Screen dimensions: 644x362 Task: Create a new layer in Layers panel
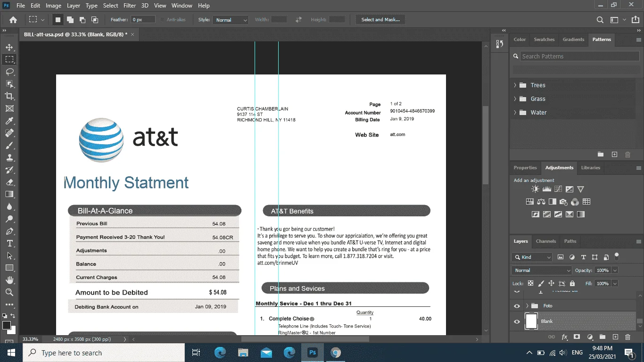tap(615, 337)
